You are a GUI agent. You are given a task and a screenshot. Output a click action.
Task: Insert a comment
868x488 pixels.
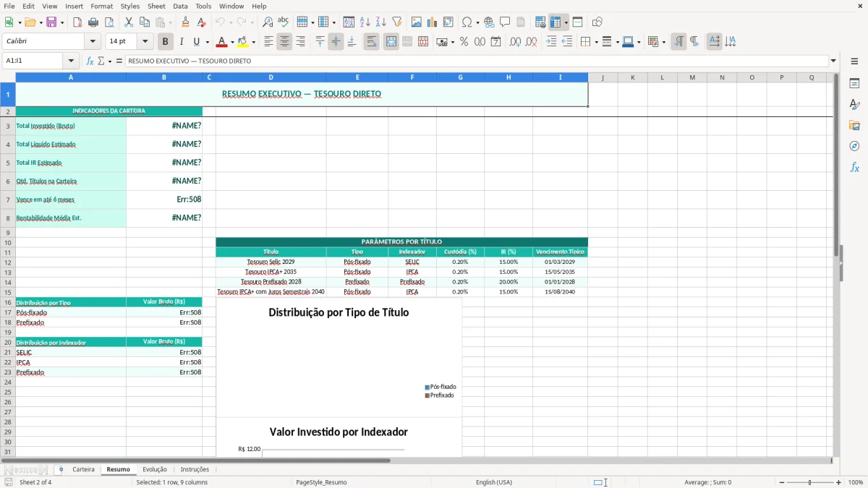(x=505, y=22)
